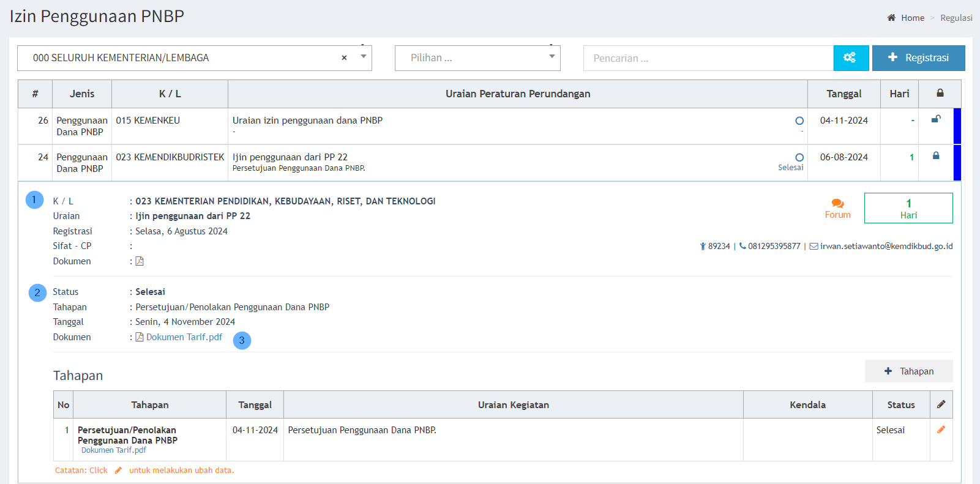Click the email envelope contact icon
Screen dimensions: 980x484
point(814,247)
